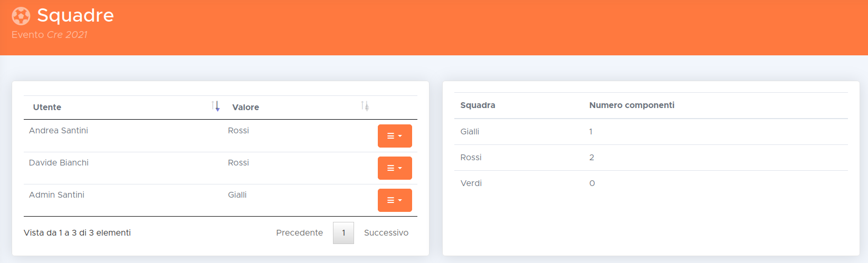Select the Davide Bianchi row name
Image resolution: width=868 pixels, height=263 pixels.
click(x=59, y=163)
